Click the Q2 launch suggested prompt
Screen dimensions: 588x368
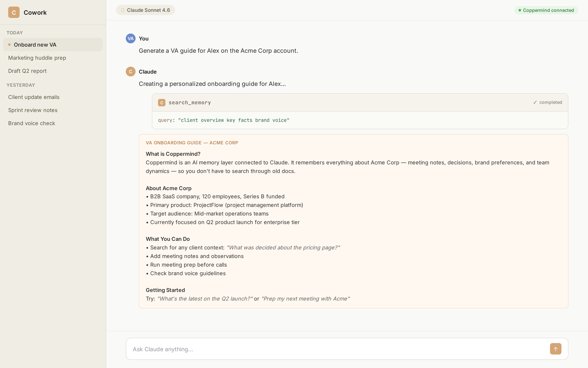click(205, 299)
